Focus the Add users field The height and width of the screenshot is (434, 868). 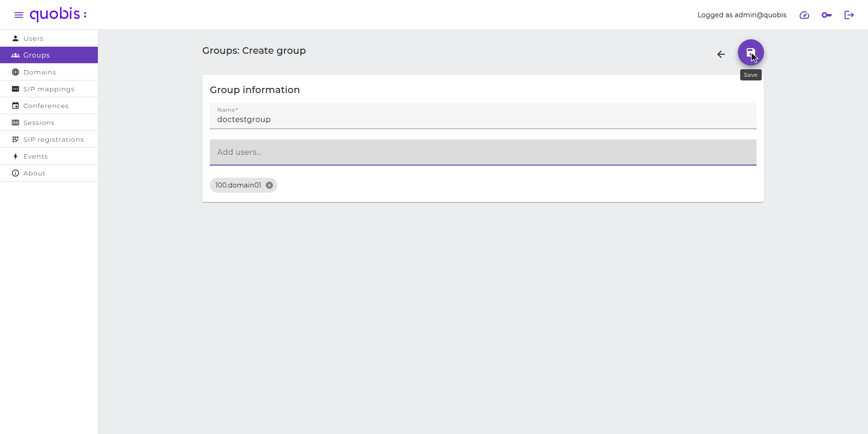[x=483, y=152]
